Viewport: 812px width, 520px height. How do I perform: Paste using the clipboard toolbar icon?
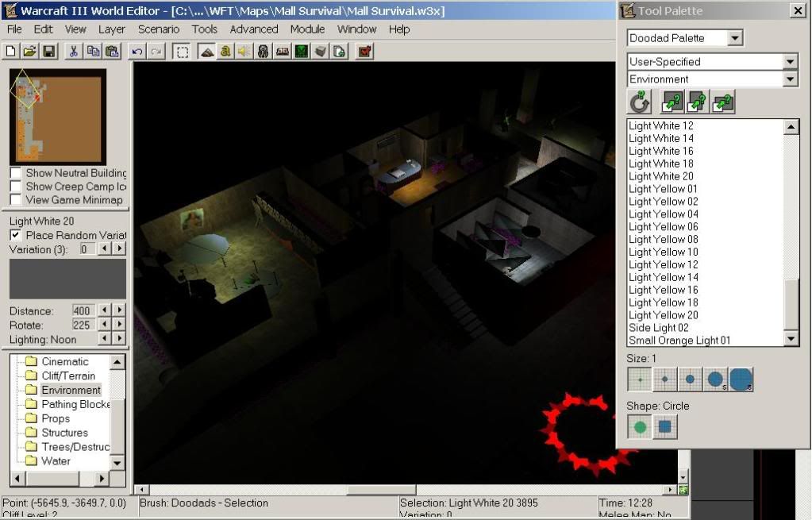pos(113,52)
